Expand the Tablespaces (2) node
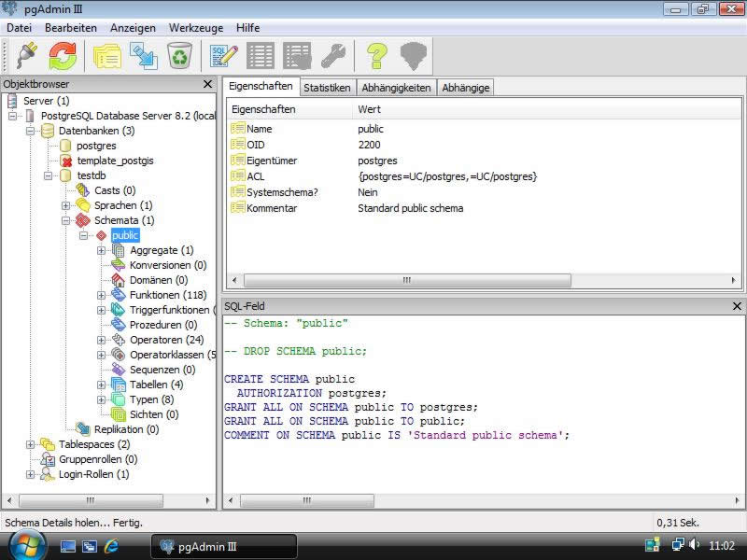The width and height of the screenshot is (747, 560). coord(30,444)
